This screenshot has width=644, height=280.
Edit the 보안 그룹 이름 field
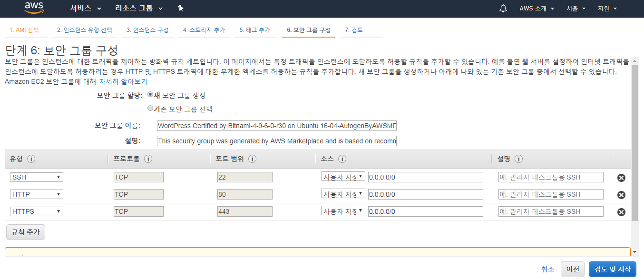[x=276, y=126]
